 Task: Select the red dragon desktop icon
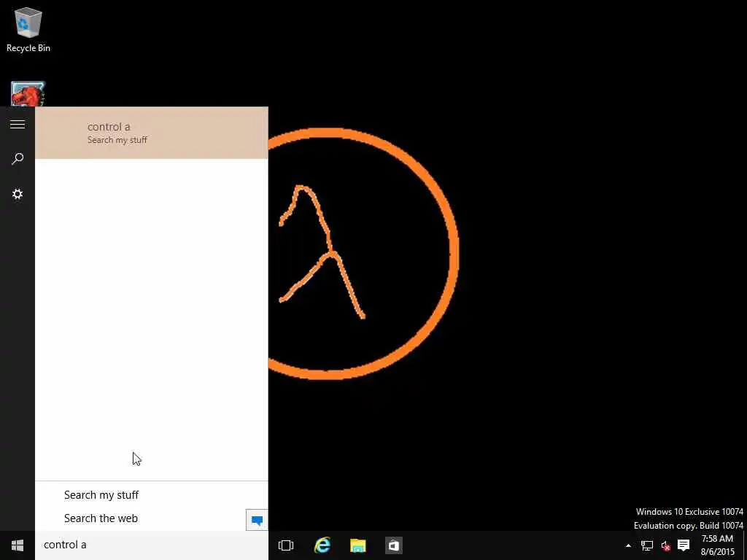pos(28,94)
